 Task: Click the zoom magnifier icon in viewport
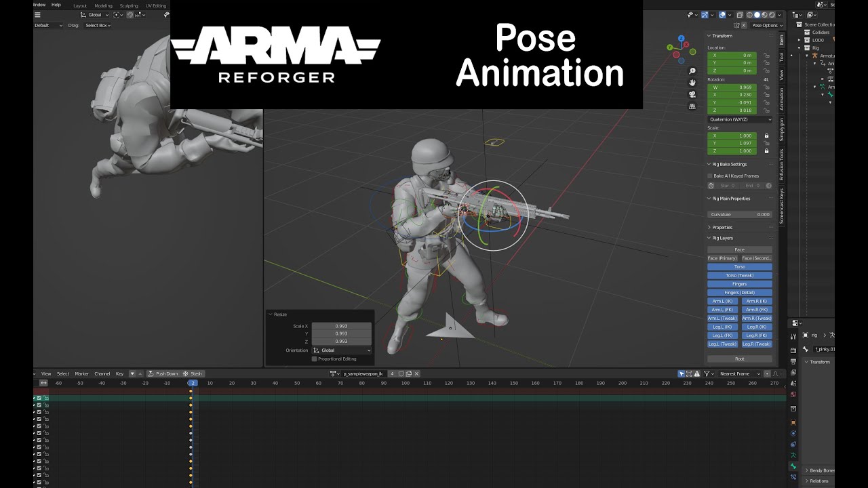[692, 71]
